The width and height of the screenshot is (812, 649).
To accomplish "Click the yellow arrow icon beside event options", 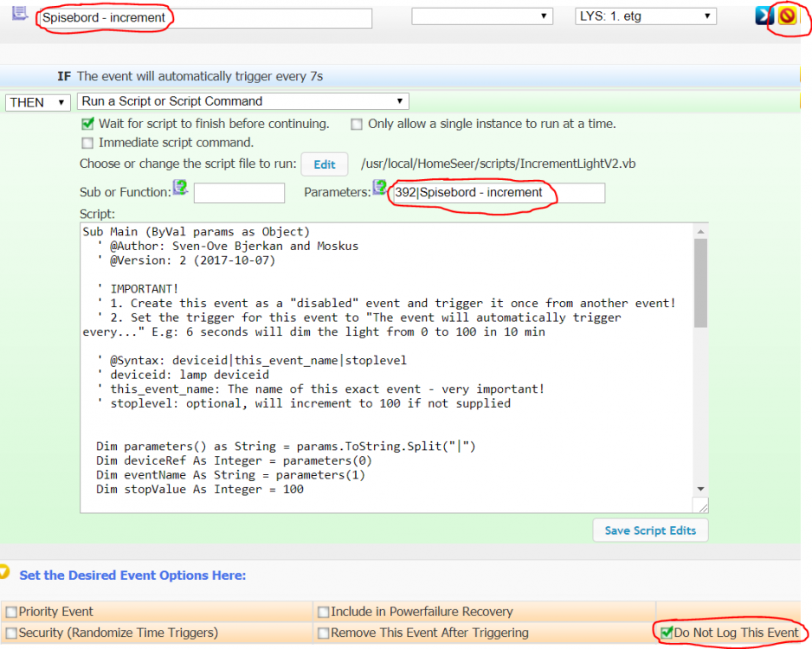I will point(5,573).
